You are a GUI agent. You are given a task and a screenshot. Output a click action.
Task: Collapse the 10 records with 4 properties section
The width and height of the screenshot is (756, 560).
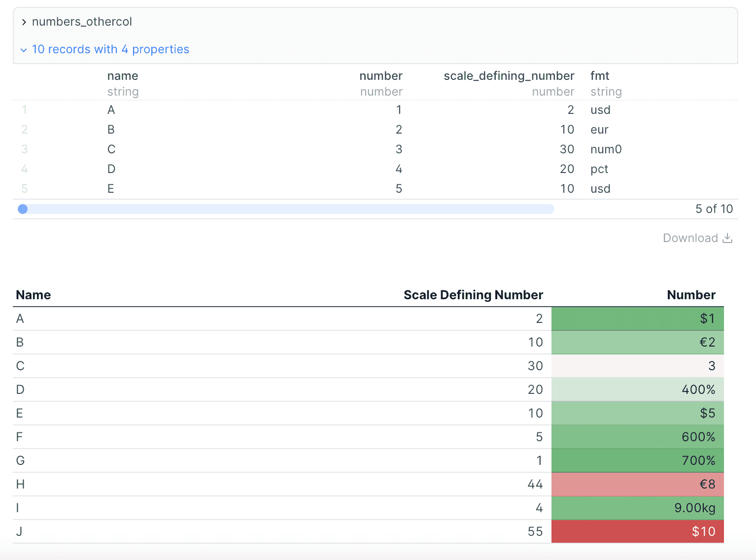[x=24, y=50]
